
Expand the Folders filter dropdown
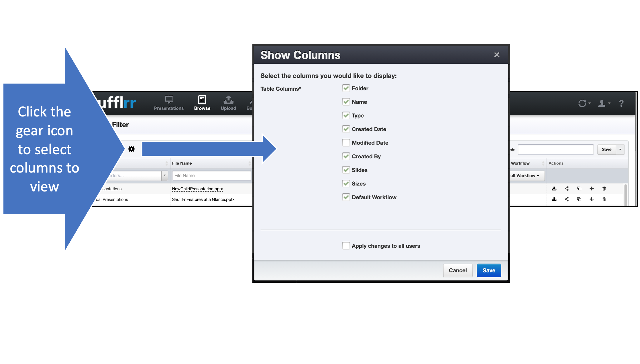(x=165, y=175)
